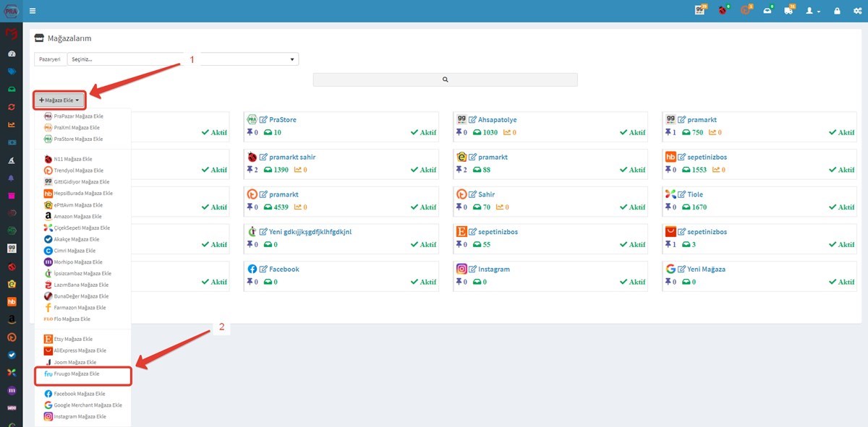The height and width of the screenshot is (427, 868).
Task: Click the search magnifier button
Action: coord(445,79)
